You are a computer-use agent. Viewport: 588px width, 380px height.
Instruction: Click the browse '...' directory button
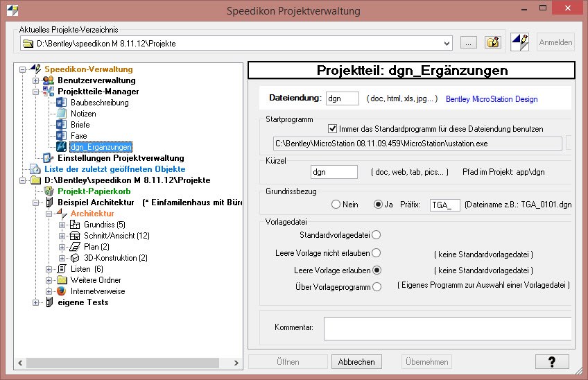pos(468,42)
